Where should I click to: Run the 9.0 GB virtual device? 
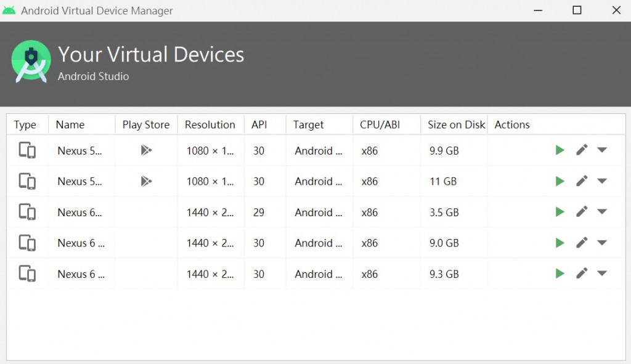coord(560,243)
